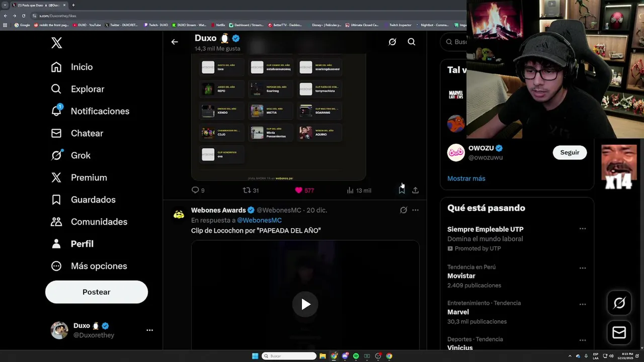644x362 pixels.
Task: Unlike the post with 577 likes
Action: tap(299, 190)
